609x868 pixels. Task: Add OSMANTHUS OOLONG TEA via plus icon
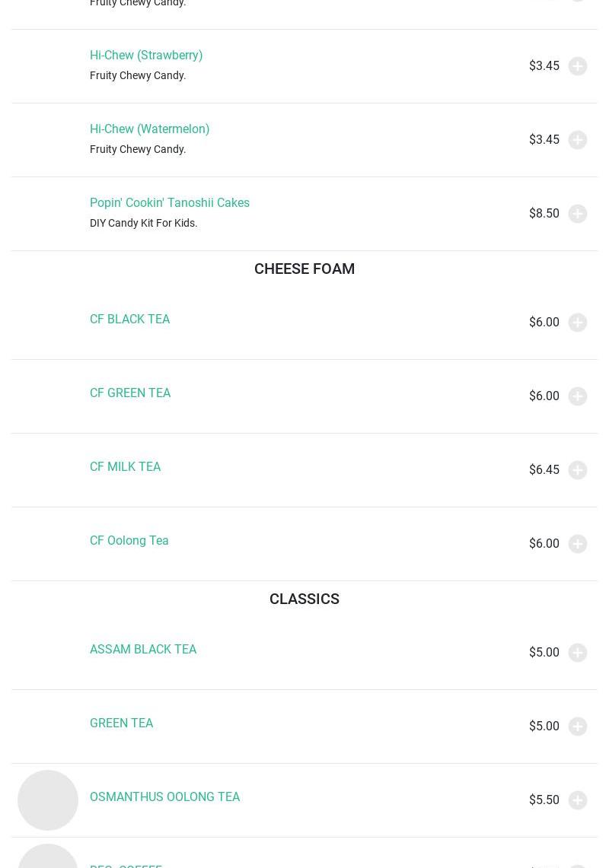[578, 800]
